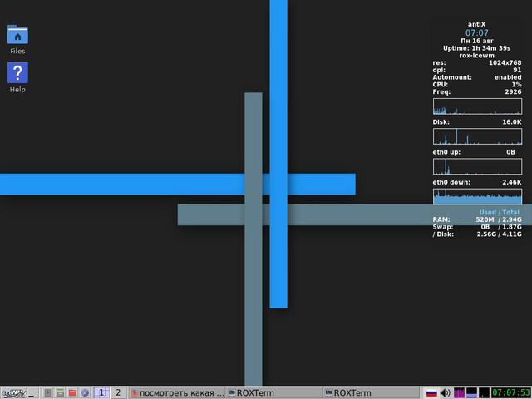Viewport: 532px width, 399px height.
Task: Launch the green-topped drawer launcher in taskbar
Action: click(x=60, y=393)
